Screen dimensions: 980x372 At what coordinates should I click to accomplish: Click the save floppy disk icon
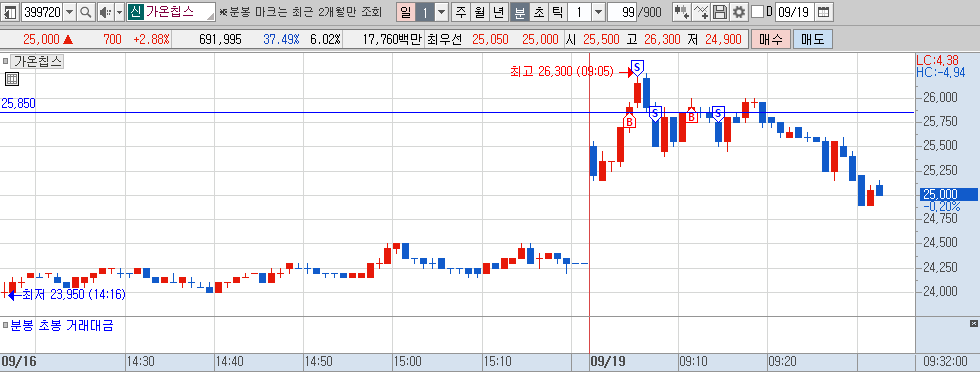(720, 11)
